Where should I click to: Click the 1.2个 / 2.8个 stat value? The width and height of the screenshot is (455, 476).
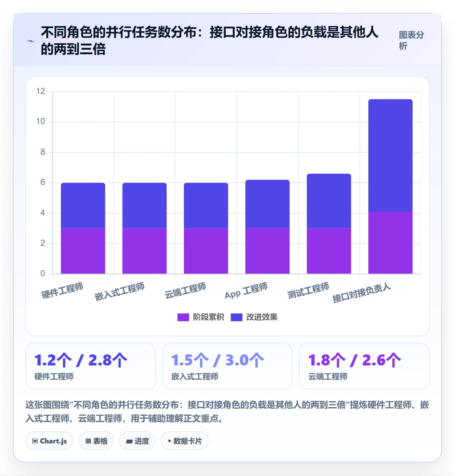click(x=81, y=360)
